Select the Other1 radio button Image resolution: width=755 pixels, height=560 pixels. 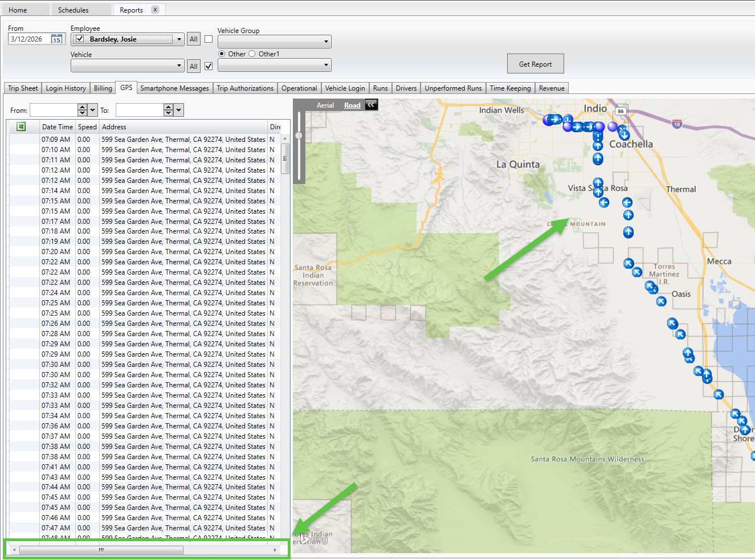click(252, 54)
